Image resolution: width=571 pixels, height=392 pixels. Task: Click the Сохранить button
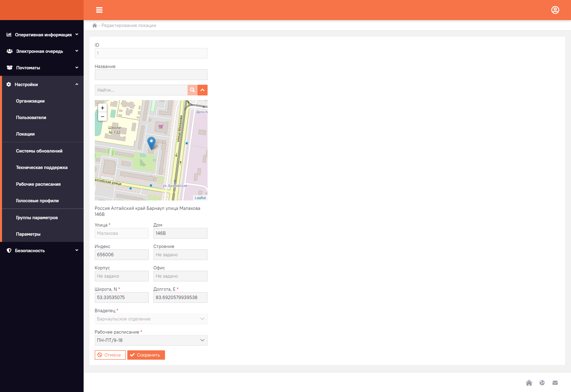pyautogui.click(x=146, y=355)
